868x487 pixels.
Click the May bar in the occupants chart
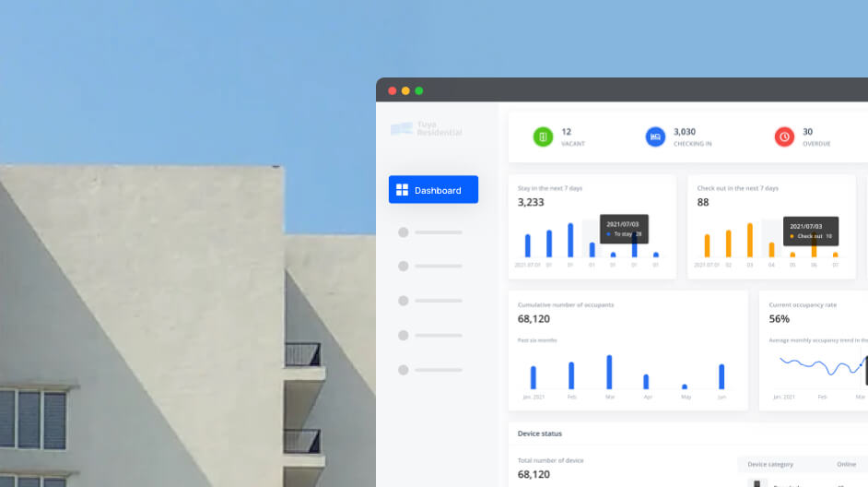(x=684, y=386)
